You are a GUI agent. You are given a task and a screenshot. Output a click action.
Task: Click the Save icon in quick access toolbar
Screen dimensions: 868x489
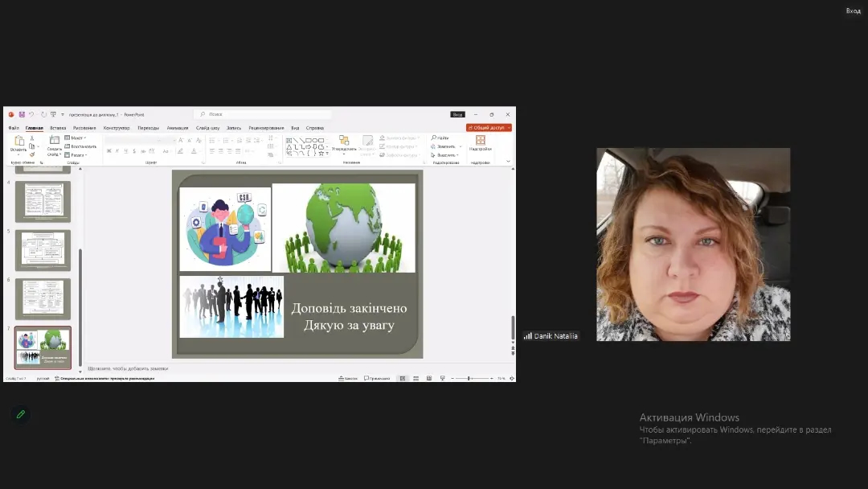click(x=22, y=114)
